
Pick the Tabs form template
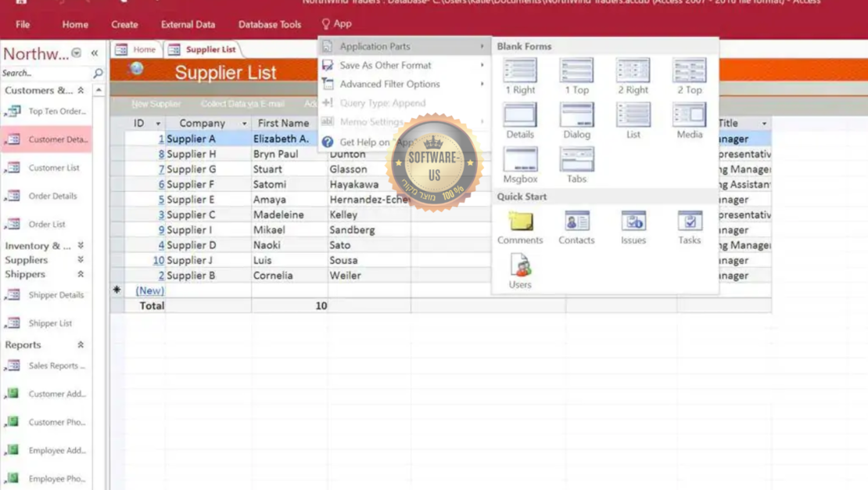pyautogui.click(x=576, y=165)
